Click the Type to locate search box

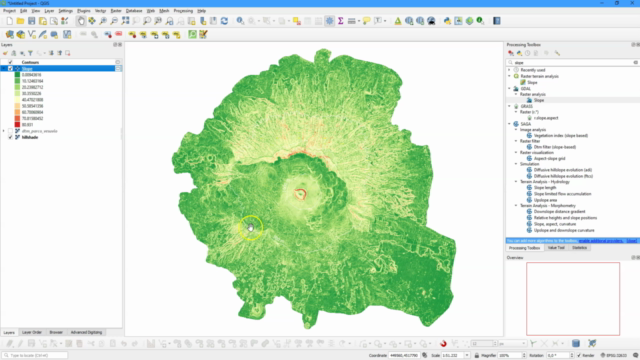click(x=35, y=356)
